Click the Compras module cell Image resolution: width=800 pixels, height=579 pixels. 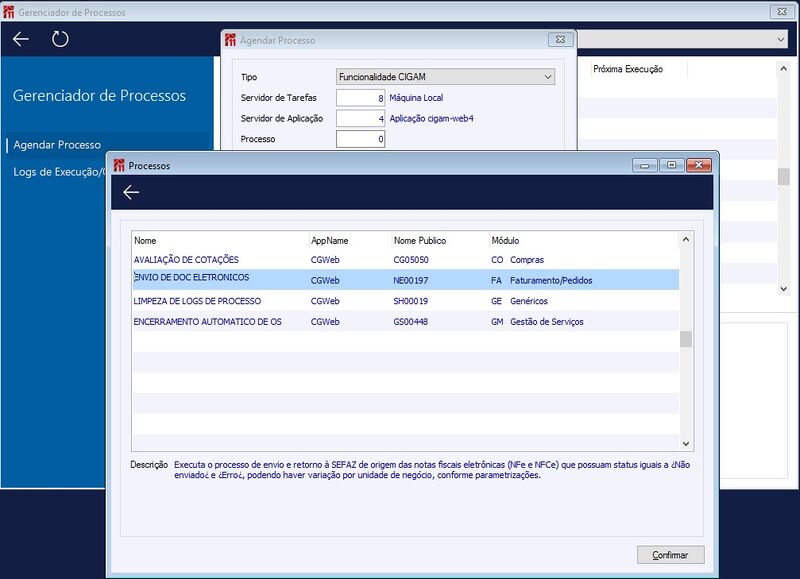tap(527, 260)
